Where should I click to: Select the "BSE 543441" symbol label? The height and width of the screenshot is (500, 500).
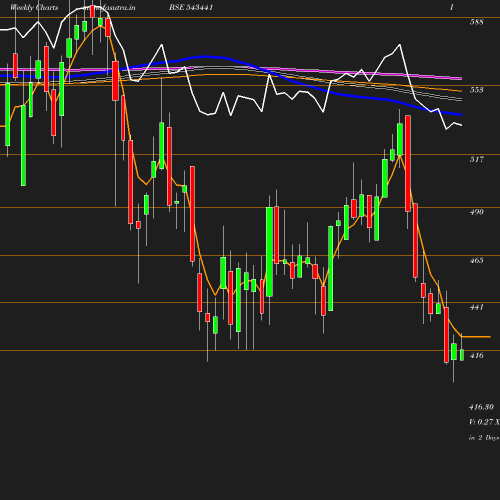(191, 7)
